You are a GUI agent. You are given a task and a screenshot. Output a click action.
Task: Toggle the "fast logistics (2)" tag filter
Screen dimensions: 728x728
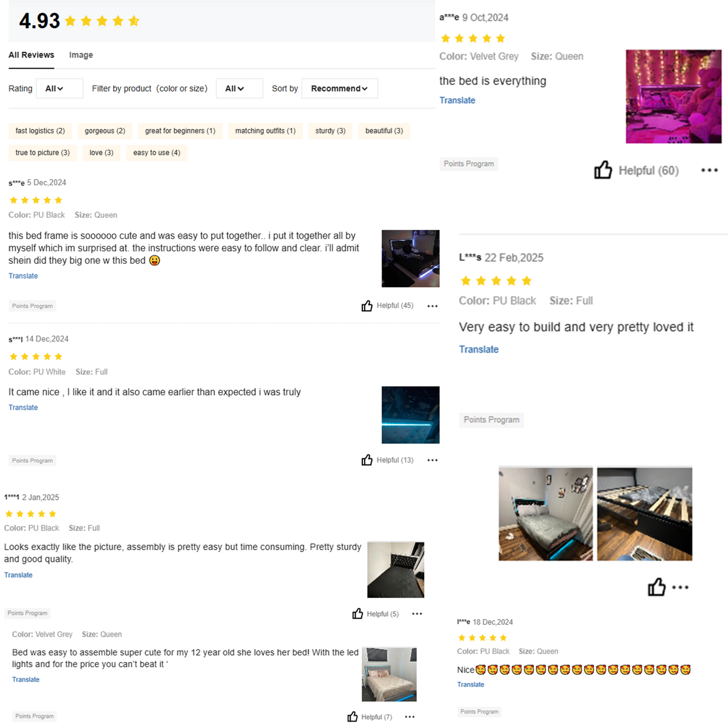[x=40, y=131]
